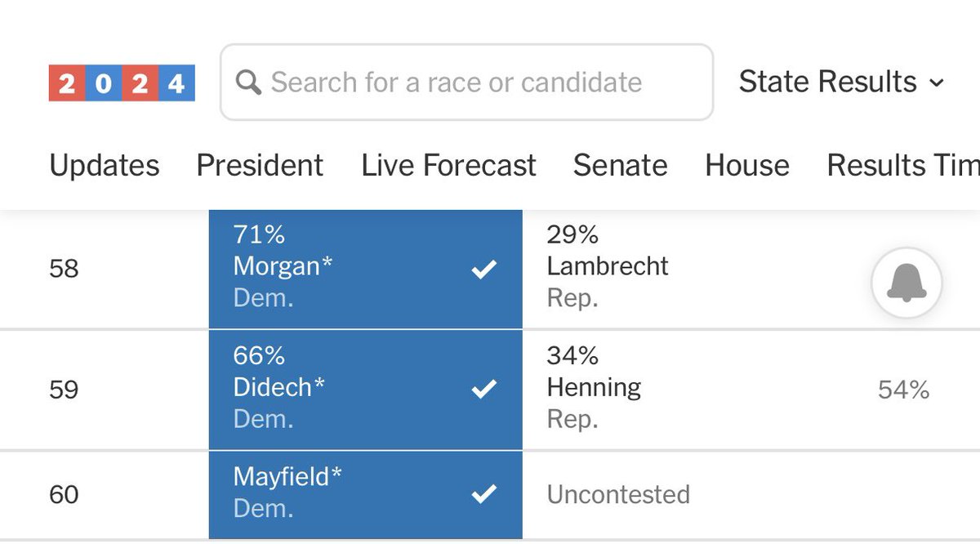Screen dimensions: 980x544
Task: Click the magnifying glass search icon
Action: [x=248, y=82]
